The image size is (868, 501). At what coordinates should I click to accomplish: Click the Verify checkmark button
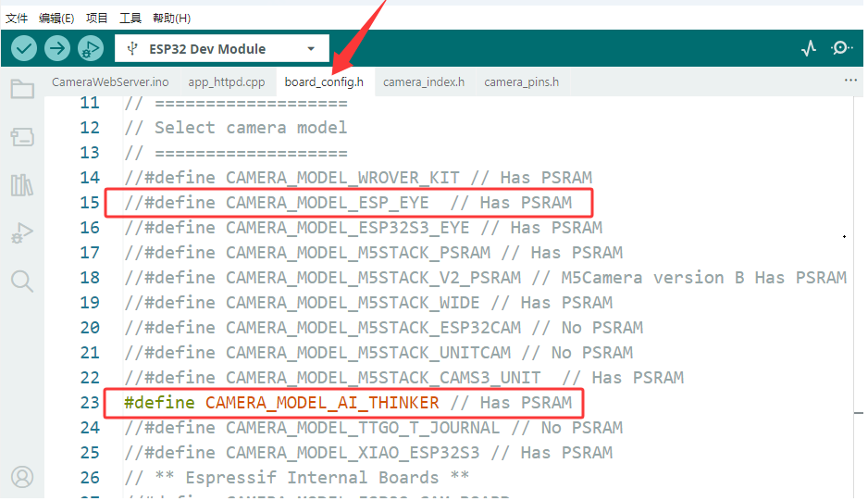click(x=24, y=49)
